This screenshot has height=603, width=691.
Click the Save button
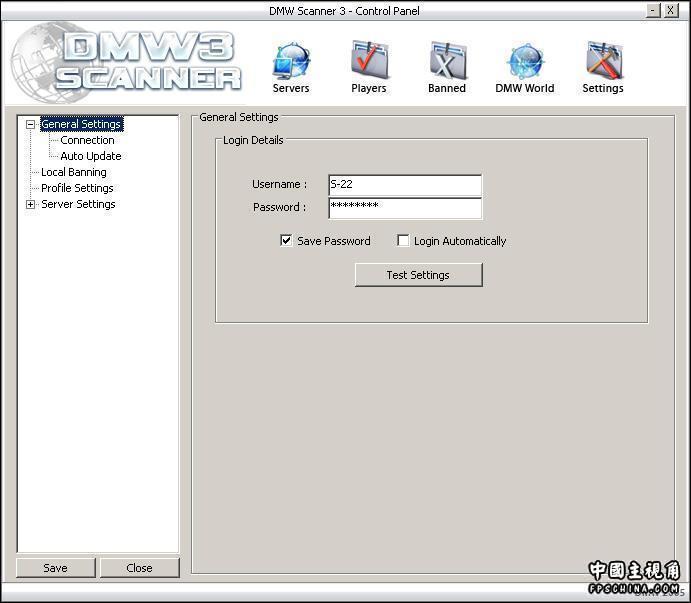(56, 568)
